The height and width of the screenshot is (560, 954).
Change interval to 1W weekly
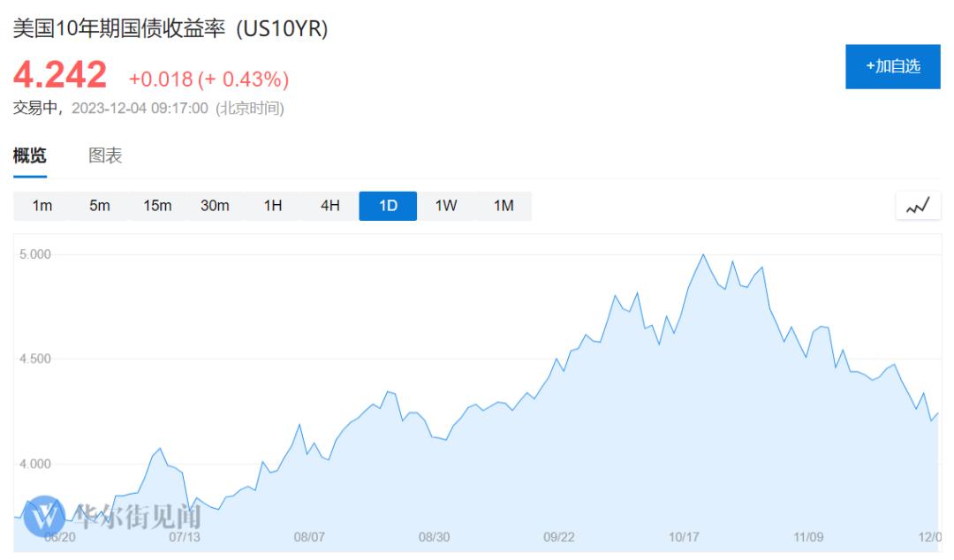(x=445, y=206)
